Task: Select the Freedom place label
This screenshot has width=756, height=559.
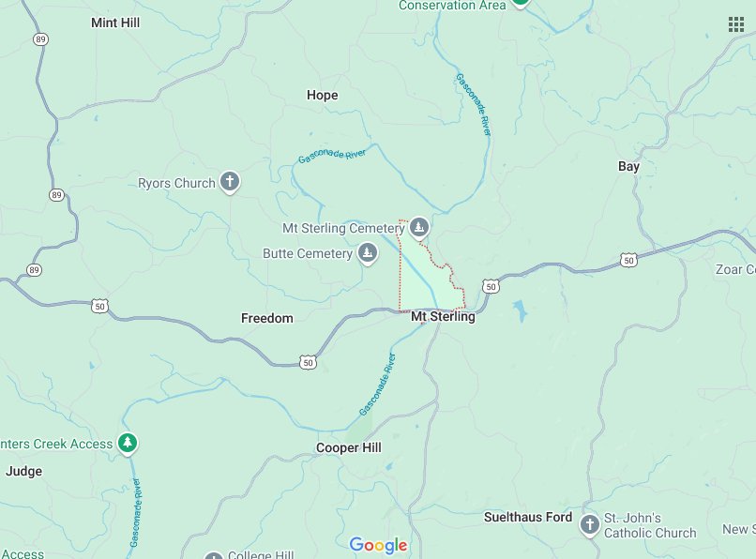Action: [267, 318]
